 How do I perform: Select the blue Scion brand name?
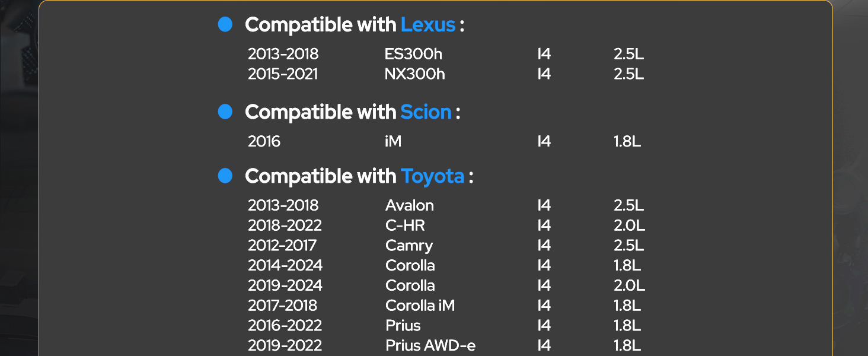pos(426,112)
